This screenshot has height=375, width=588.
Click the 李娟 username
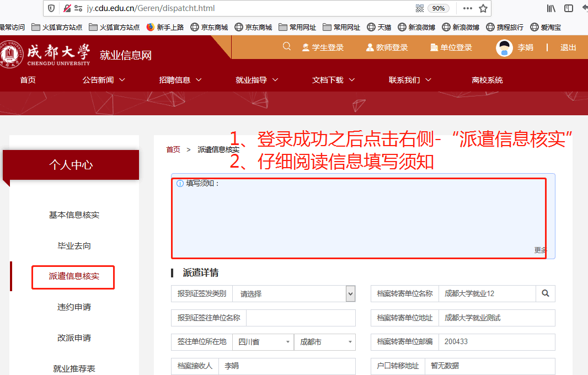(525, 47)
